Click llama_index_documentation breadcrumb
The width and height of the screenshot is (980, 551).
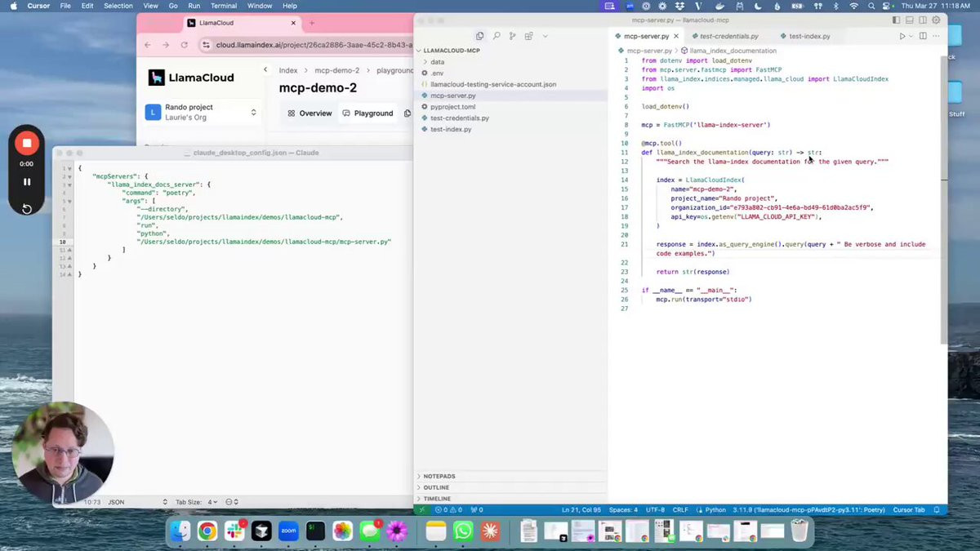click(733, 51)
